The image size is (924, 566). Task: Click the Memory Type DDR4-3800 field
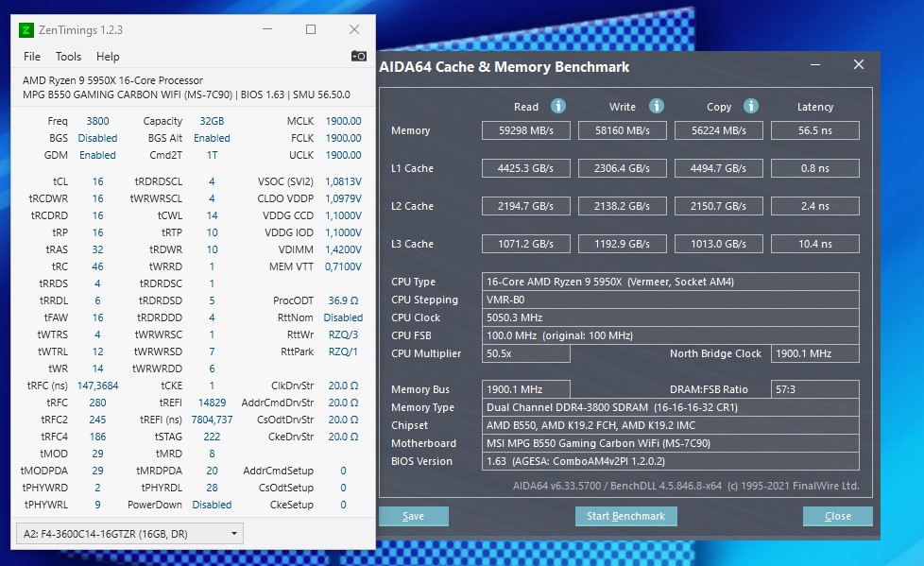tap(671, 407)
